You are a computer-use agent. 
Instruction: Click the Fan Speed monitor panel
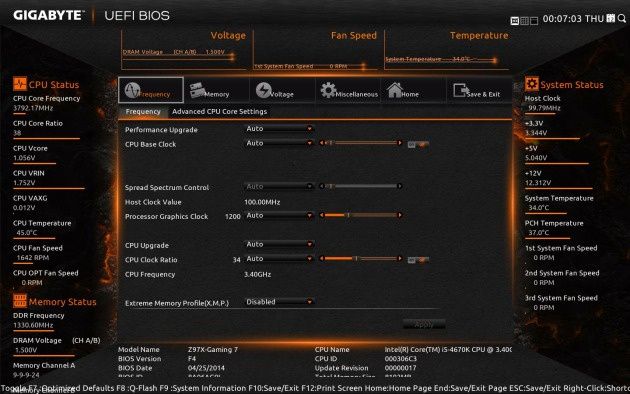315,50
